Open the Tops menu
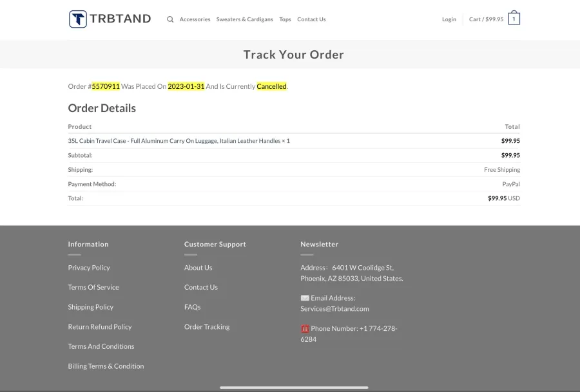This screenshot has width=580, height=392. pyautogui.click(x=285, y=19)
